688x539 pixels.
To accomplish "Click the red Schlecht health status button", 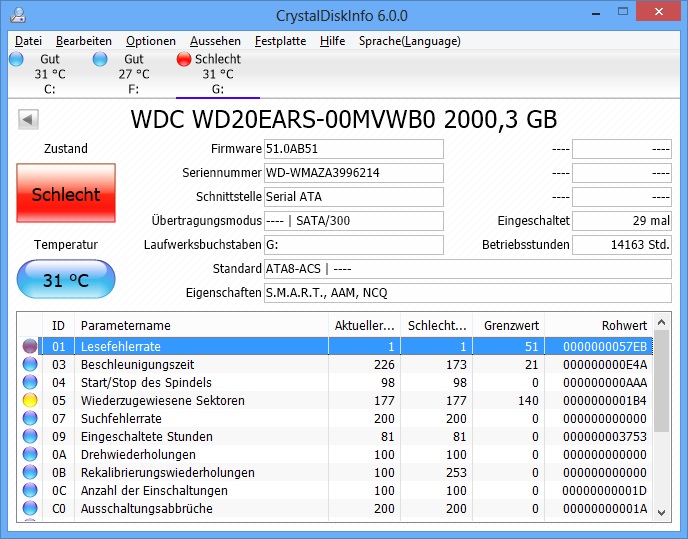I will point(66,193).
